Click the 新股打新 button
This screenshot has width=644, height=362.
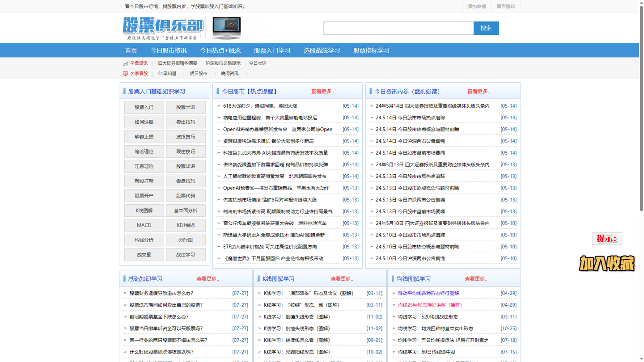point(144,181)
